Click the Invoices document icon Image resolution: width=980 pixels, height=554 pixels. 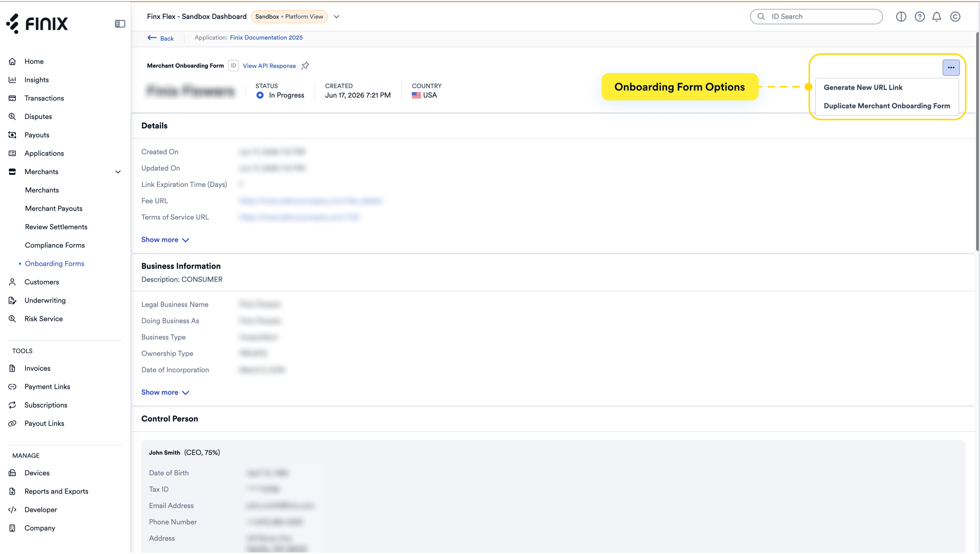click(12, 368)
